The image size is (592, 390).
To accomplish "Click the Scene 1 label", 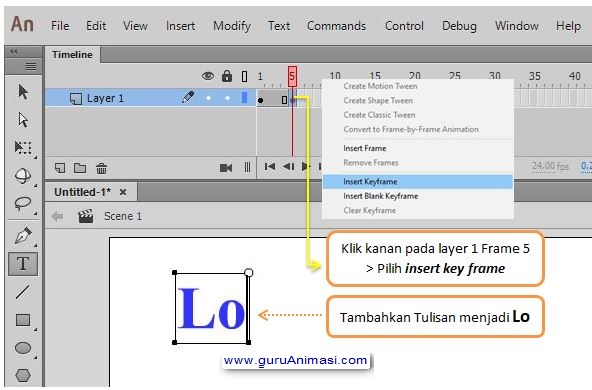I will [123, 216].
